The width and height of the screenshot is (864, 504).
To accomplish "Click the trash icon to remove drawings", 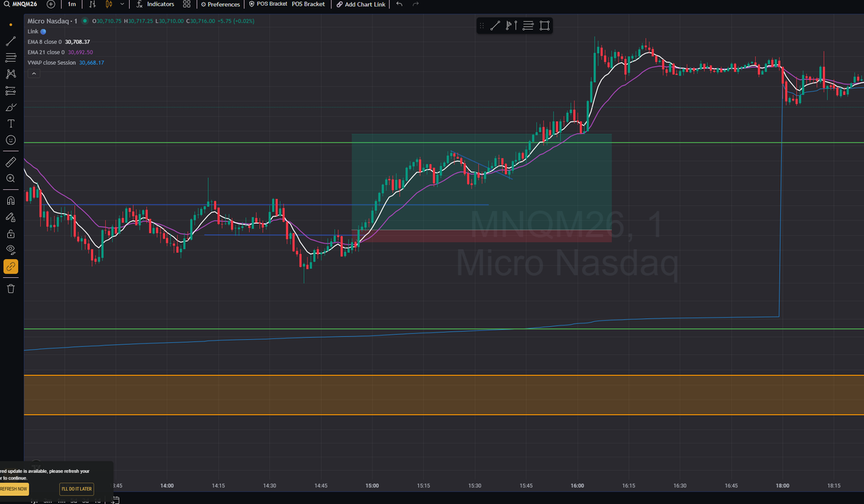I will (x=11, y=289).
